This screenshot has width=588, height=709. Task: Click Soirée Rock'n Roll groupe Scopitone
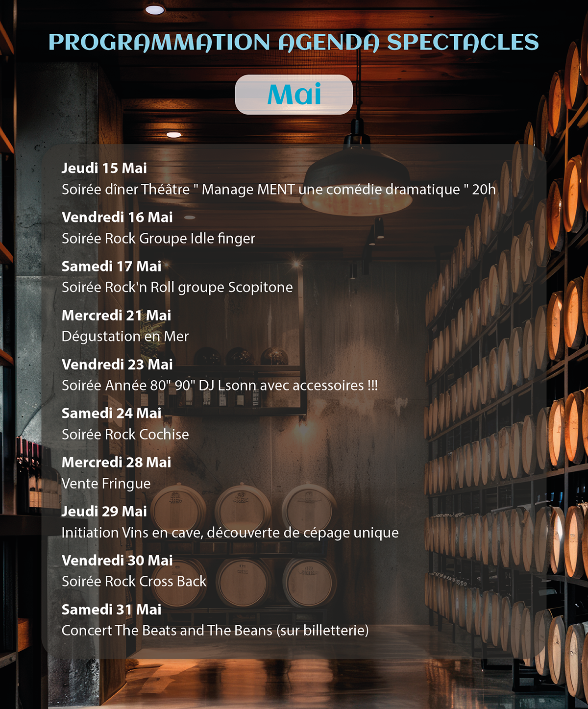pos(177,287)
